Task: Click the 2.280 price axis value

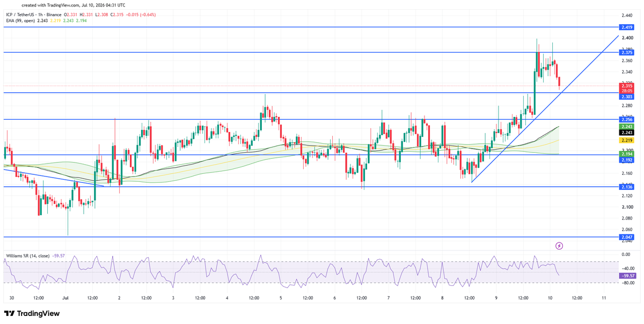Action: coord(627,106)
